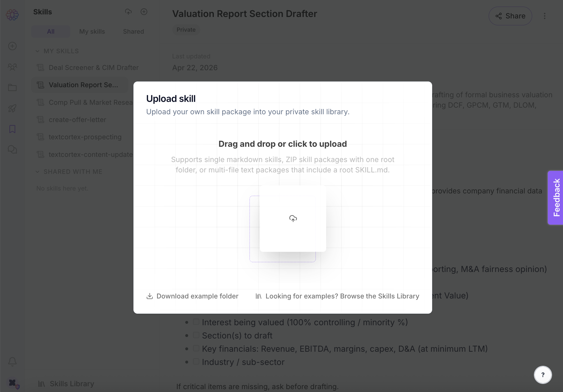Expand the SHARED WITH ME section
The height and width of the screenshot is (392, 563).
(38, 172)
